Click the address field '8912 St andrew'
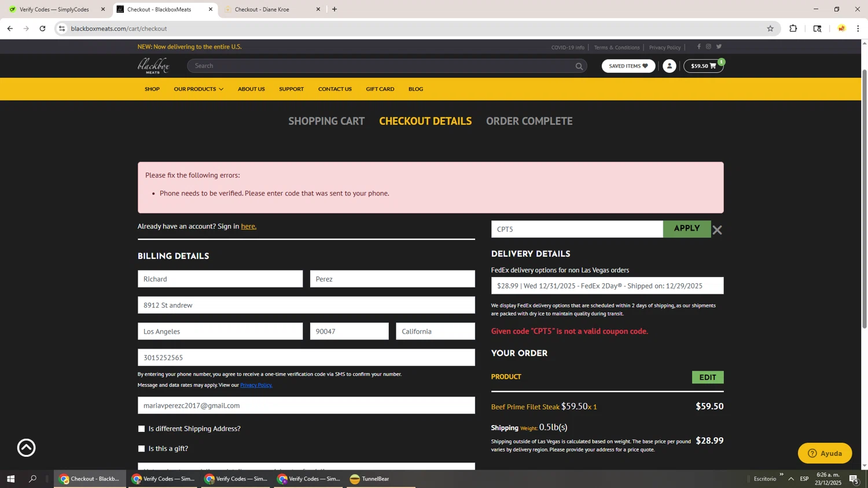This screenshot has width=868, height=488. 306,305
